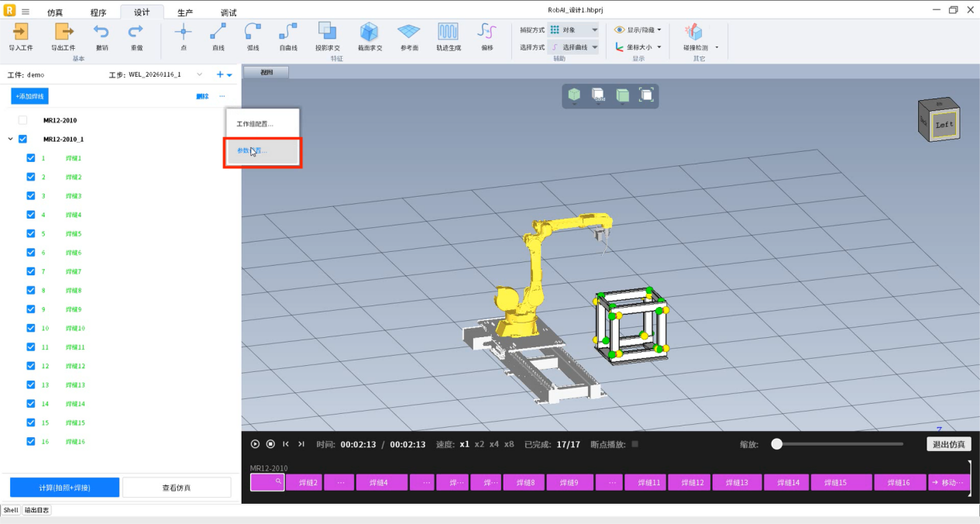Select the 焊缝11 block in the timeline
Image resolution: width=980 pixels, height=524 pixels.
[645, 483]
